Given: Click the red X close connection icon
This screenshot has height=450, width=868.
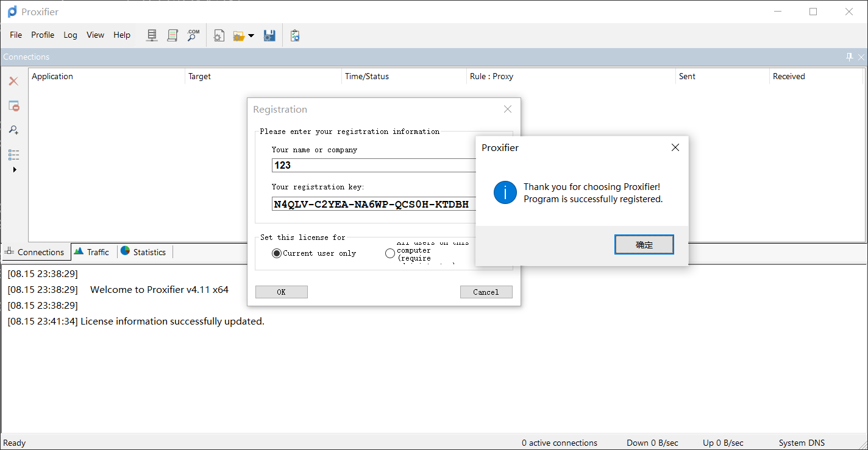Looking at the screenshot, I should coord(13,81).
